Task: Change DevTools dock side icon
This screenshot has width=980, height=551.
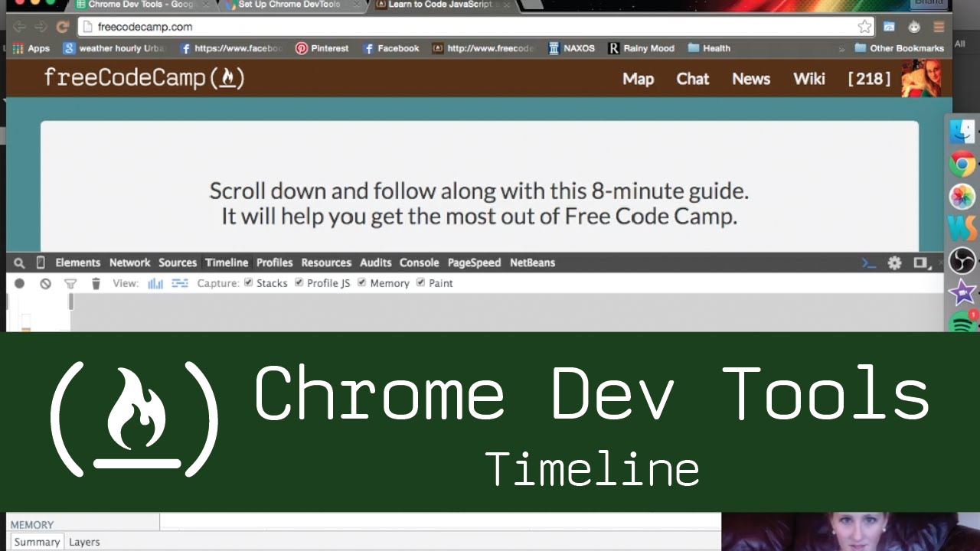Action: point(920,262)
